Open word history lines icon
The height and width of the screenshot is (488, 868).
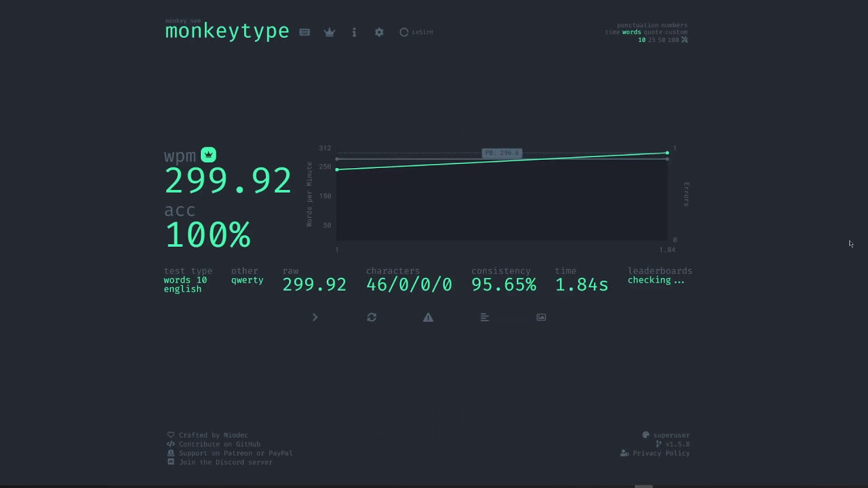pos(484,317)
